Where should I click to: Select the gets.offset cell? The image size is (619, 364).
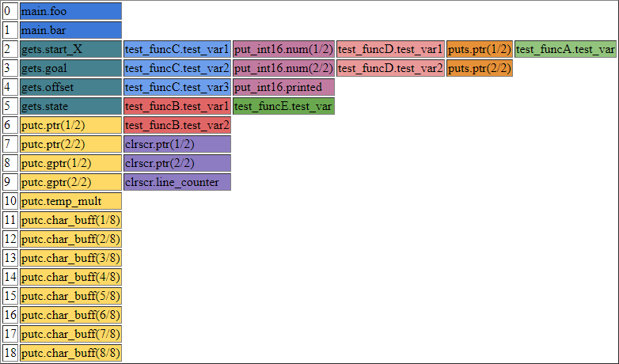70,87
